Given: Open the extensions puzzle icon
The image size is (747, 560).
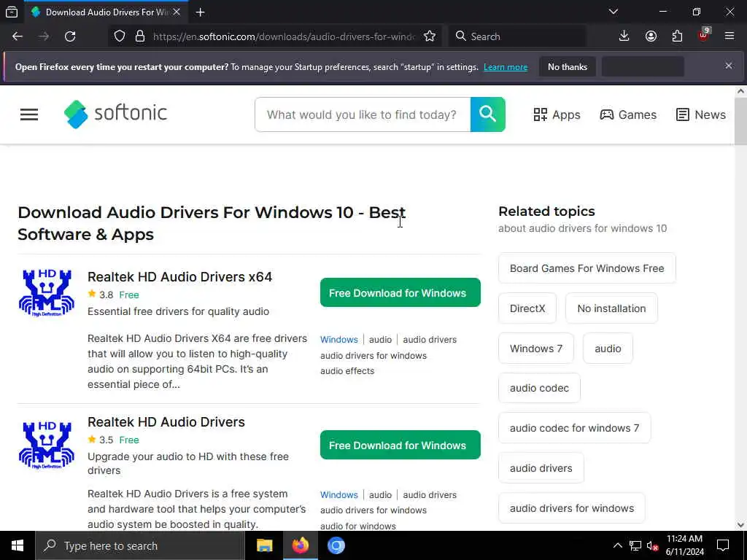Looking at the screenshot, I should (677, 36).
